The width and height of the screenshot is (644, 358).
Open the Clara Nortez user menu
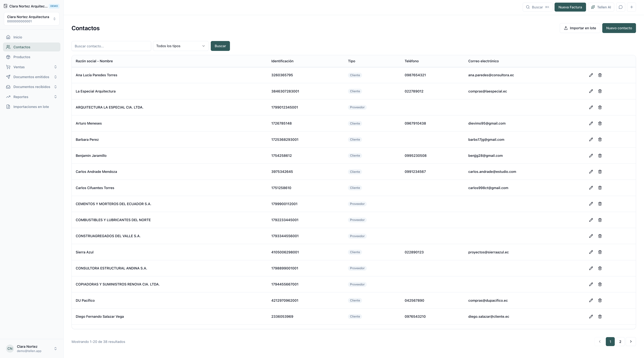(x=31, y=348)
